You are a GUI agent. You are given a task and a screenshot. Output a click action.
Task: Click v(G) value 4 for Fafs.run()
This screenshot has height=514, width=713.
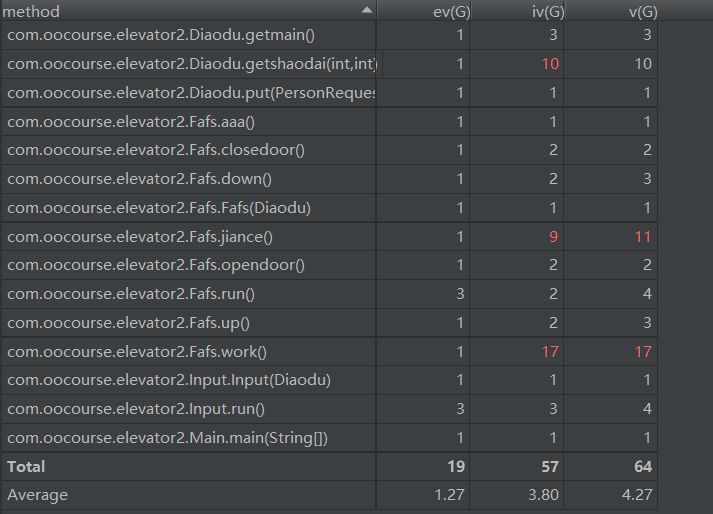[647, 294]
